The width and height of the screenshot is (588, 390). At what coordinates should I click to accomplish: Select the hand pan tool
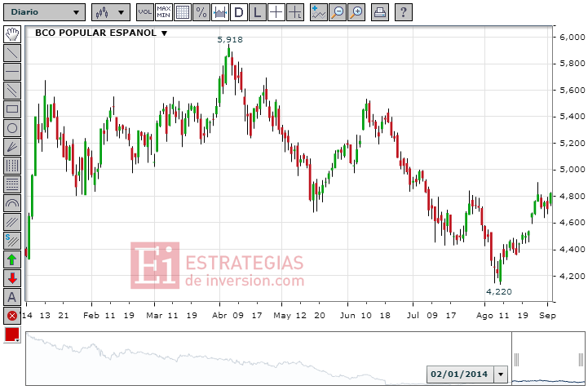coord(12,34)
